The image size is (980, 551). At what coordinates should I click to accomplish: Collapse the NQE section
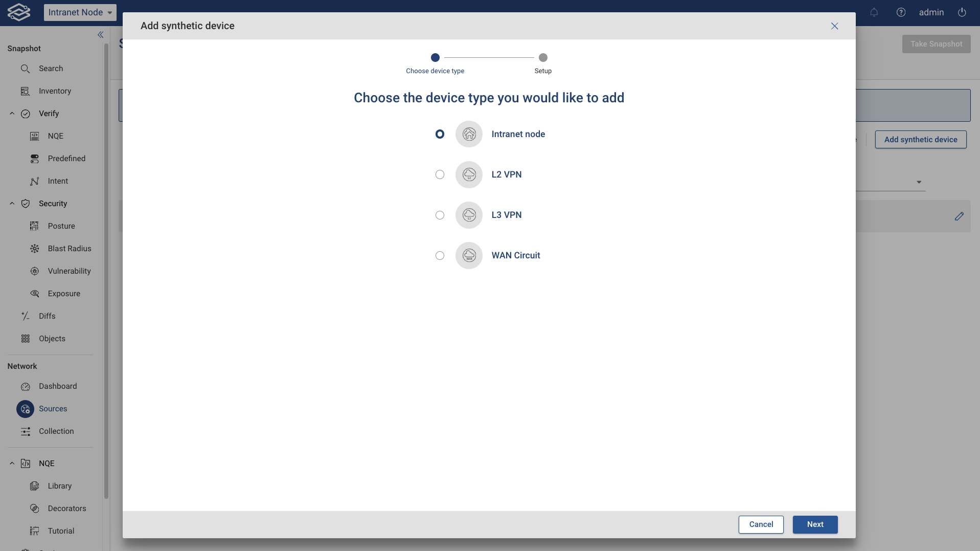[12, 463]
